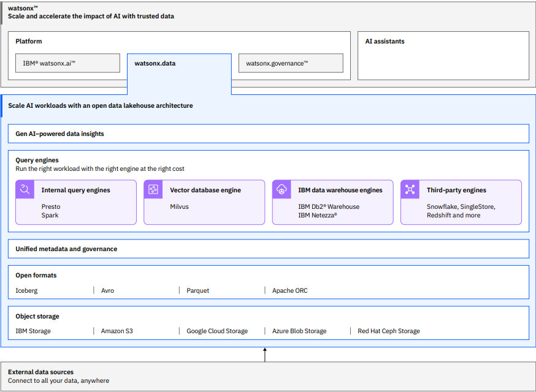
Task: Click the Query engines heading
Action: click(37, 160)
